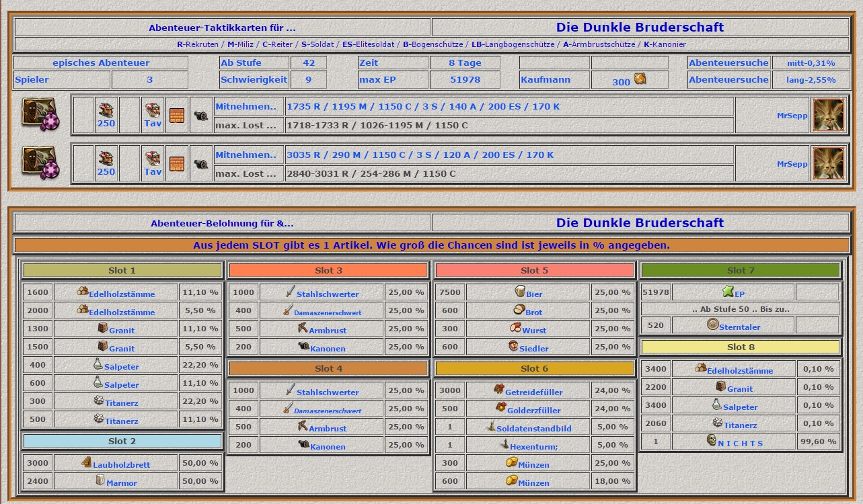Click the Golderzfüller link in Slot 6
863x504 pixels.
coord(532,410)
